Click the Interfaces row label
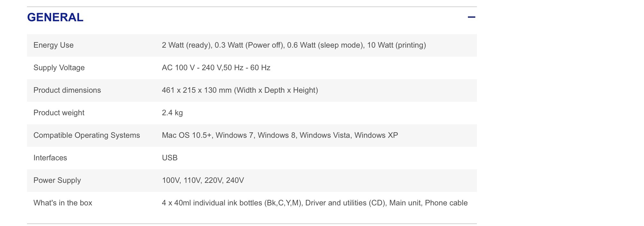This screenshot has width=644, height=226. click(x=50, y=158)
